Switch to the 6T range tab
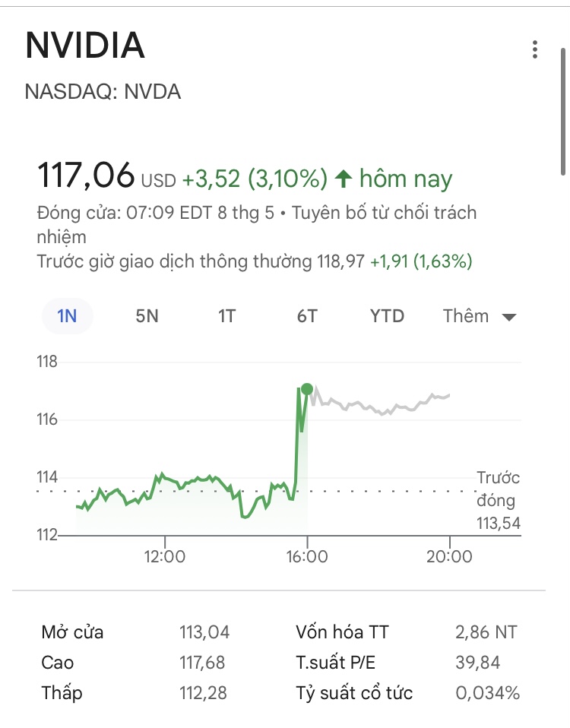570x728 pixels. (306, 316)
